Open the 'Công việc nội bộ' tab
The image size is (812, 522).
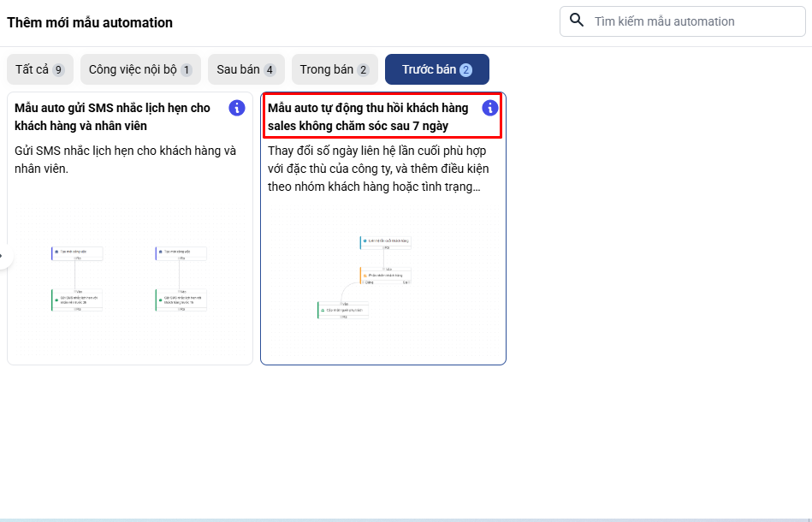point(140,69)
